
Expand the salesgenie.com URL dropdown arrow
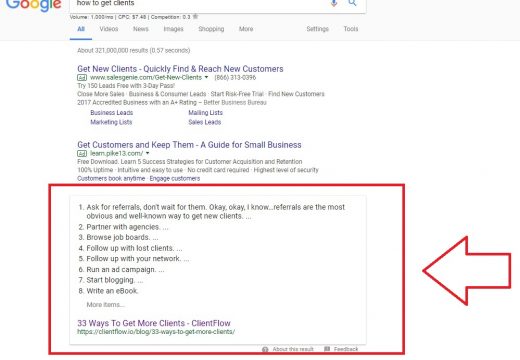tap(206, 77)
